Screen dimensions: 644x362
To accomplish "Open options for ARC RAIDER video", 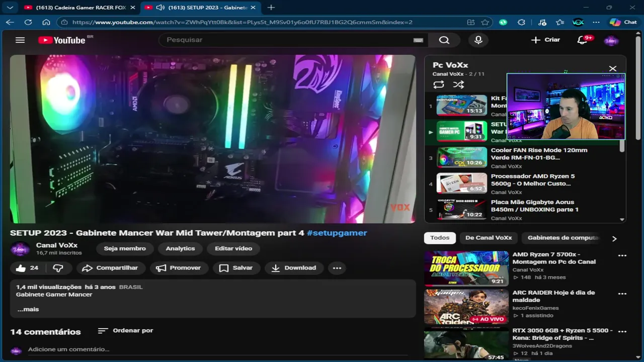I will pyautogui.click(x=622, y=294).
